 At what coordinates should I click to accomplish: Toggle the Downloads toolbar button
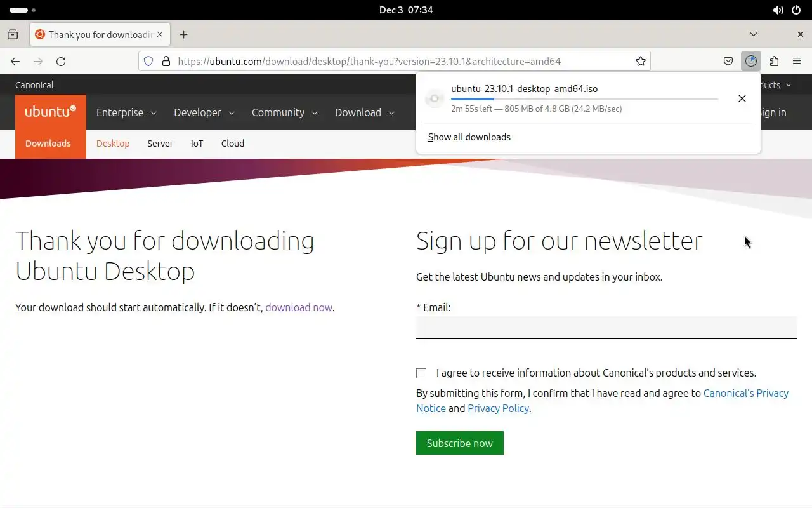point(751,62)
